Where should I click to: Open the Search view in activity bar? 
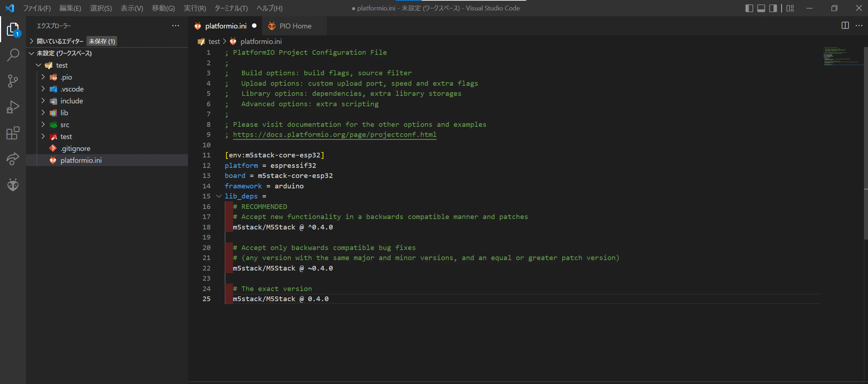point(13,55)
